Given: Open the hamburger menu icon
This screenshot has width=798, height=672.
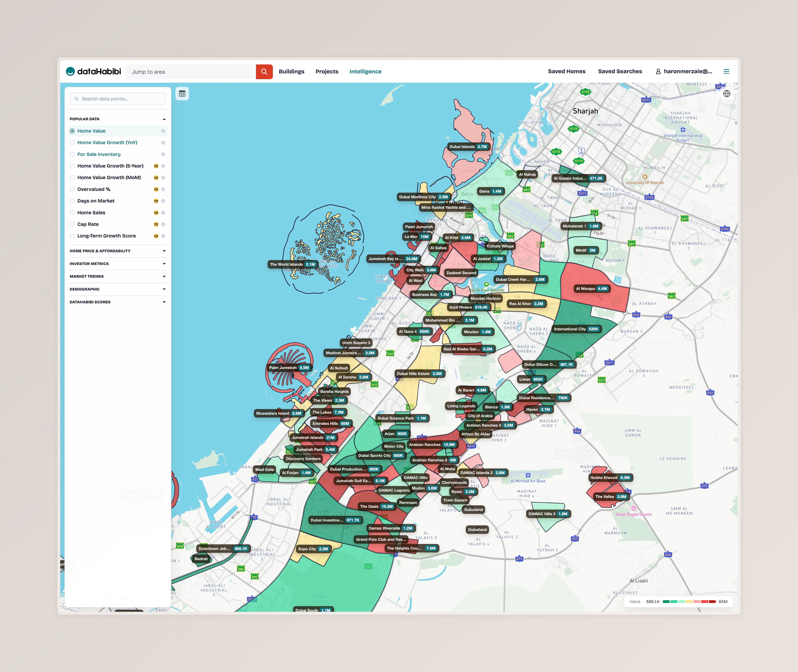Looking at the screenshot, I should click(x=726, y=72).
